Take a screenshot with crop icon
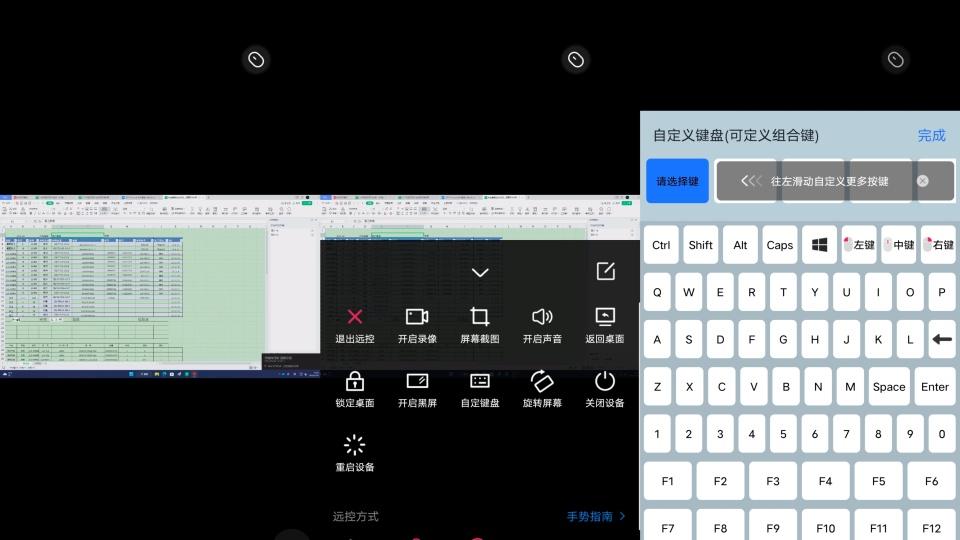Image resolution: width=960 pixels, height=540 pixels. pyautogui.click(x=480, y=317)
